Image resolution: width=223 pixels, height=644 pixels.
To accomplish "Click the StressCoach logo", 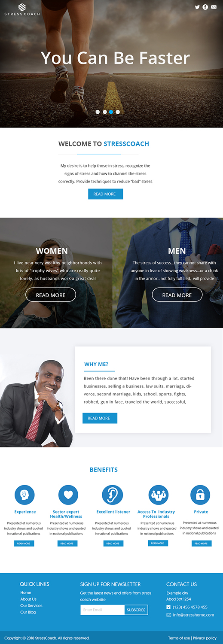I will 22,9.
